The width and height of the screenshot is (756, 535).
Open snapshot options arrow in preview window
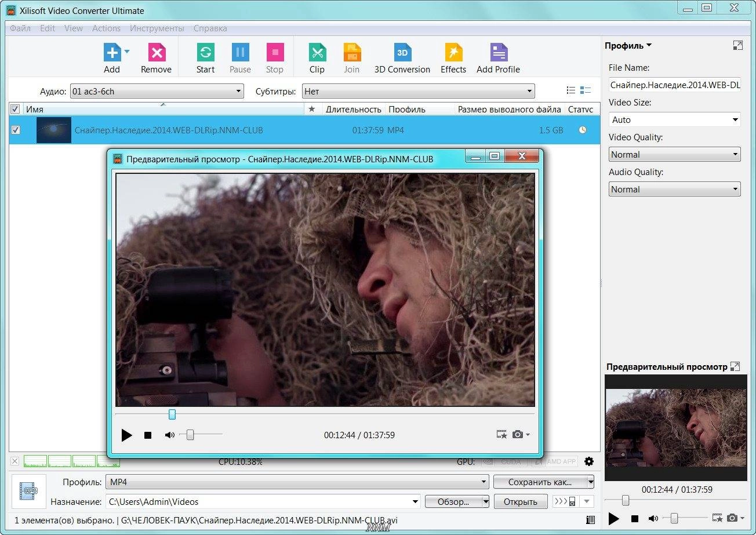coord(528,435)
